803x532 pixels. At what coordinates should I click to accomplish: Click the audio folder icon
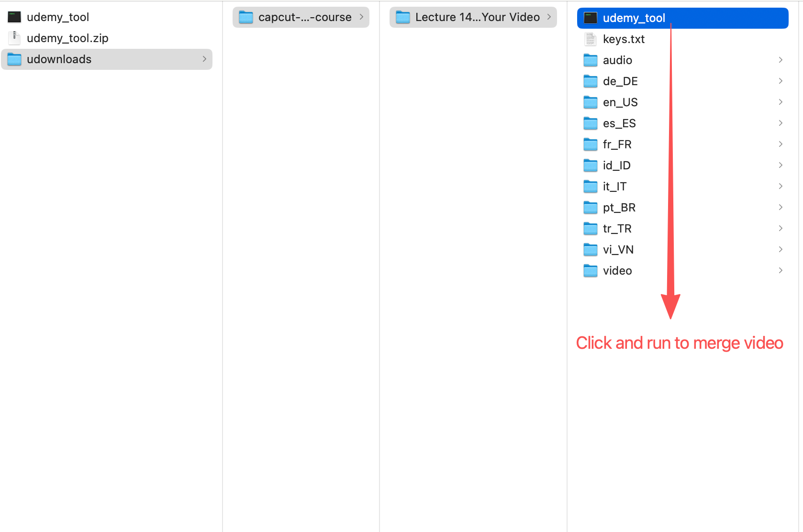(x=591, y=60)
